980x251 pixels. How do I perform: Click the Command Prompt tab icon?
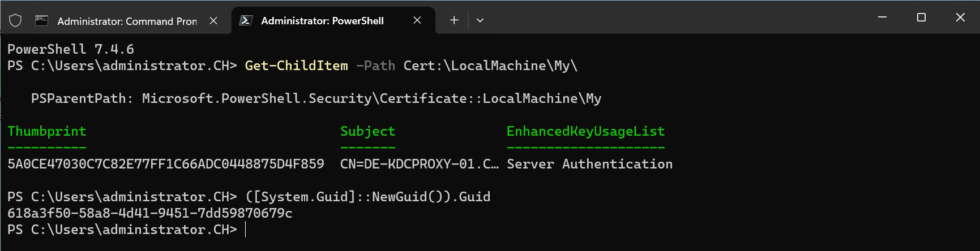[x=41, y=21]
